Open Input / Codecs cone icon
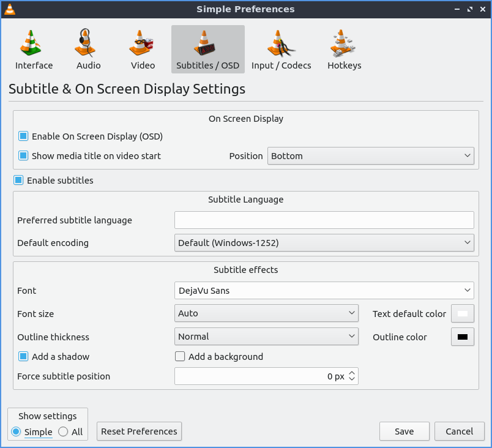 tap(281, 43)
